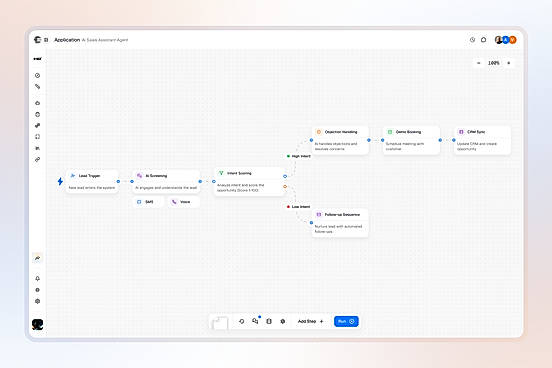Click the orange output port on Intent Scoring
This screenshot has height=368, width=552.
285,187
